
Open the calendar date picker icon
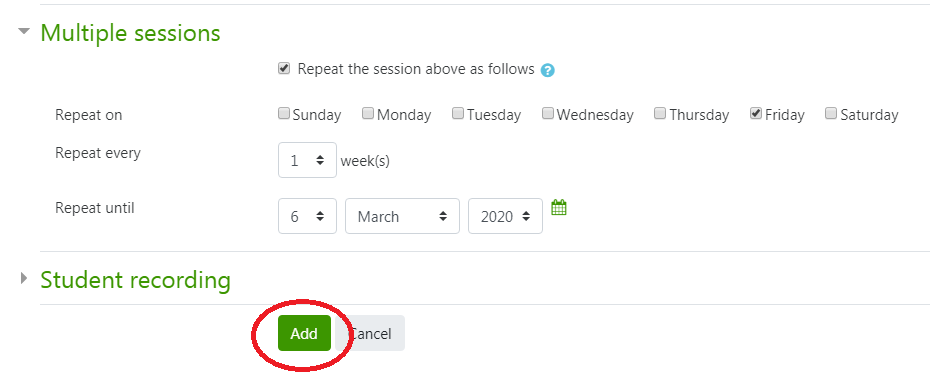point(559,207)
